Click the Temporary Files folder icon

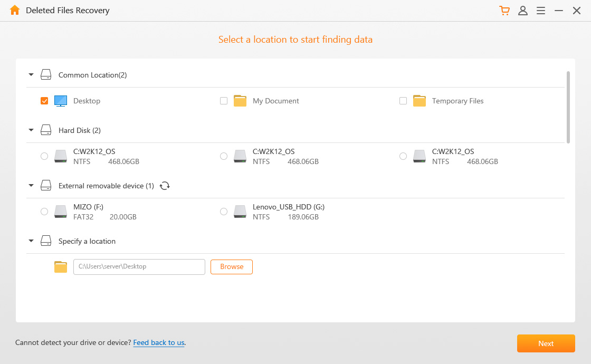click(420, 101)
